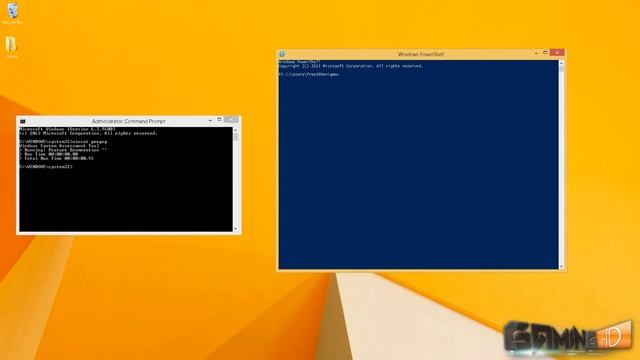
Task: Maximize the Windows PowerShell window
Action: tap(545, 53)
